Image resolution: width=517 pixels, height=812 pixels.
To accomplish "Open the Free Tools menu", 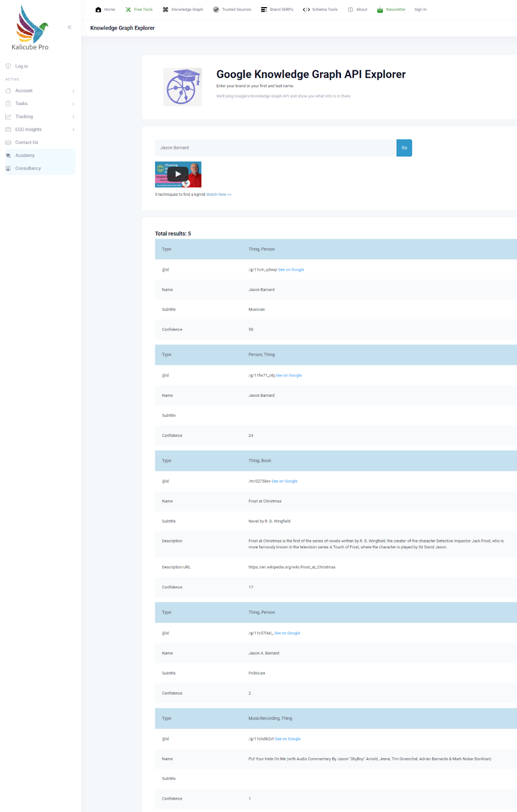I will coord(143,10).
